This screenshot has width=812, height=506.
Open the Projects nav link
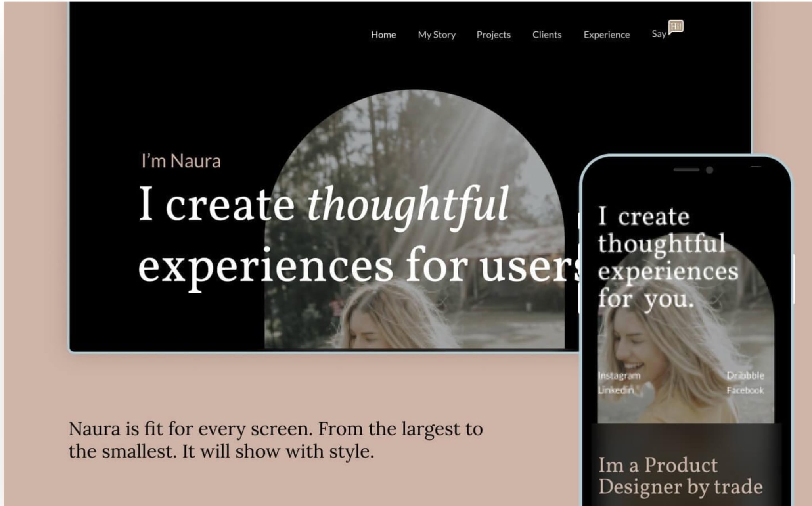(493, 35)
